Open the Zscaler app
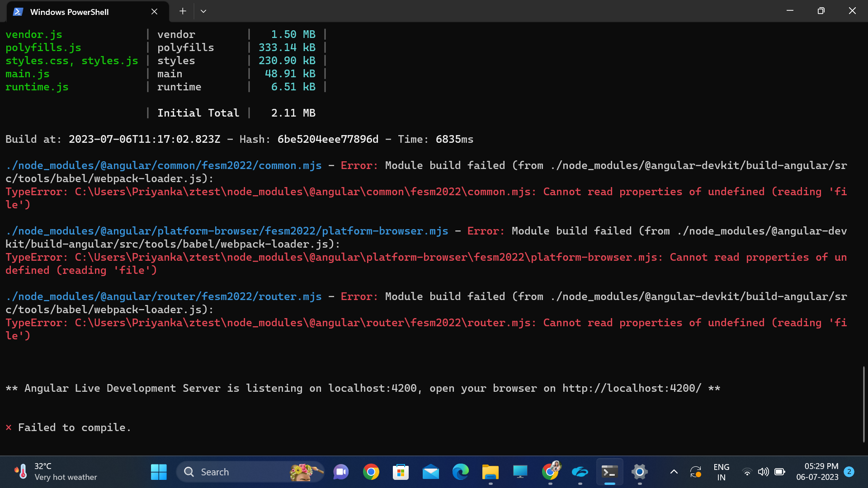The image size is (868, 488). pyautogui.click(x=580, y=472)
